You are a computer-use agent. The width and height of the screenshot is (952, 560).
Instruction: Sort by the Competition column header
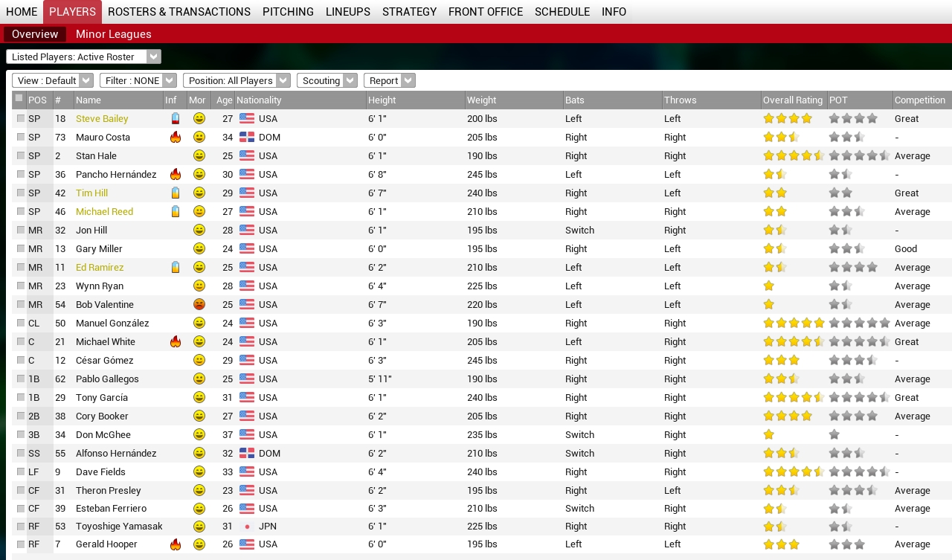922,100
